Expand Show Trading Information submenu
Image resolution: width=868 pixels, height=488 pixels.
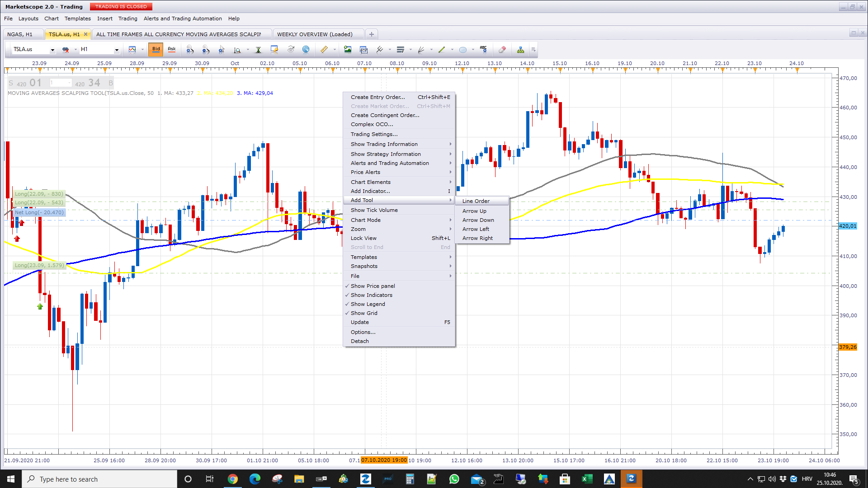pyautogui.click(x=399, y=144)
